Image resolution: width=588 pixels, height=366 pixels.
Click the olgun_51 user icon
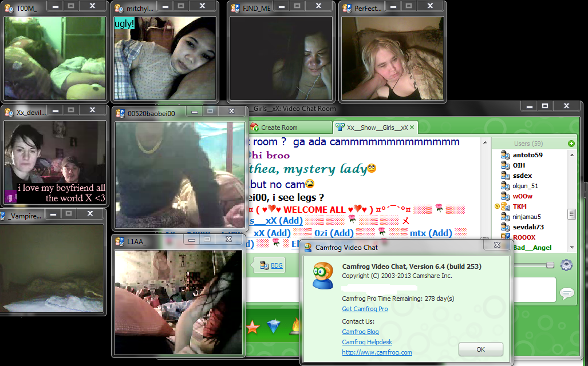pyautogui.click(x=506, y=186)
